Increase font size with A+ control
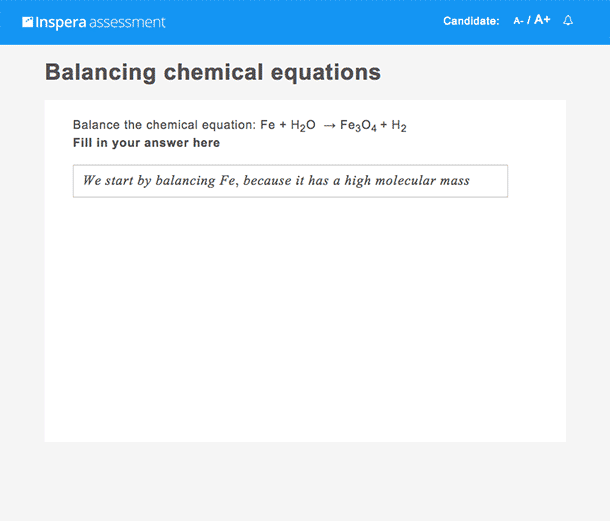 coord(542,19)
